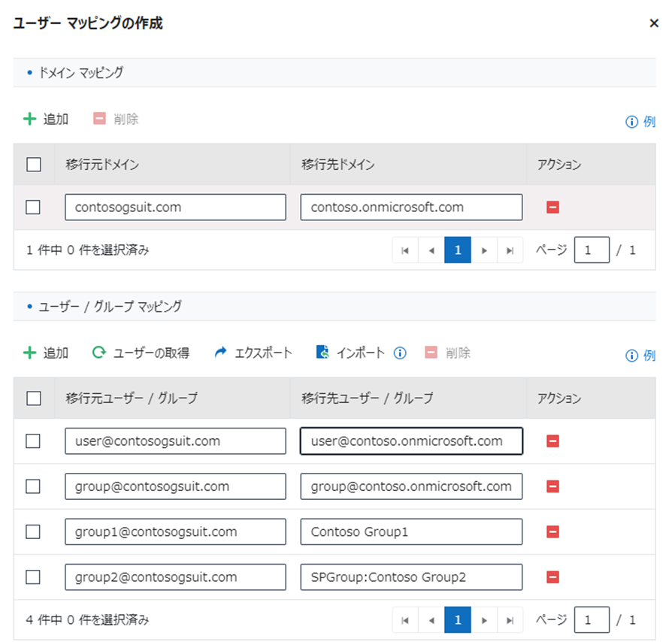Go to first page in user/group mapping pager

point(405,620)
